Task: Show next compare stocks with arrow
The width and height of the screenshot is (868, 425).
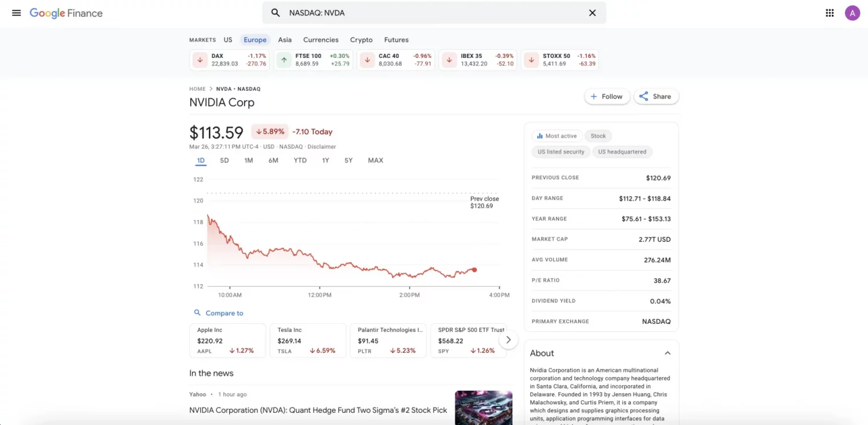Action: point(508,340)
